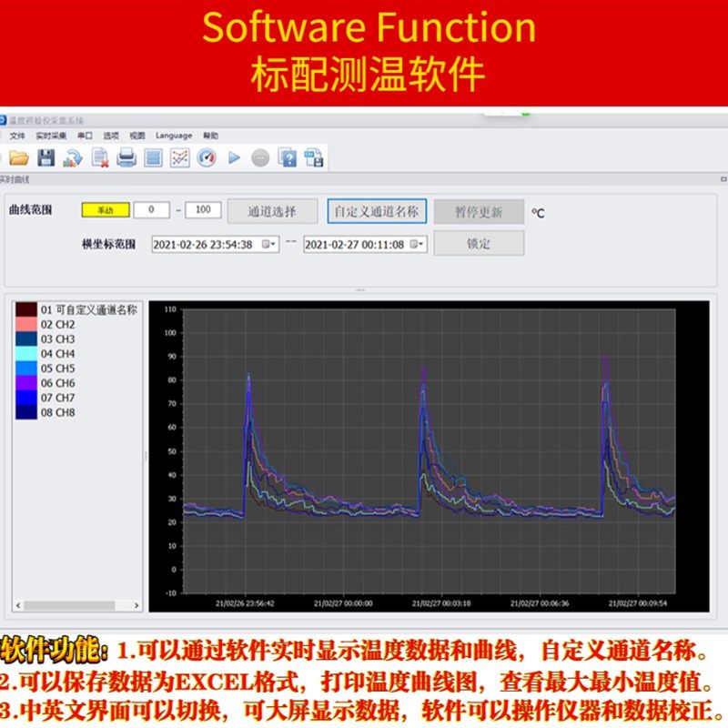
Task: Select legend entry 08 CH8
Action: click(57, 412)
